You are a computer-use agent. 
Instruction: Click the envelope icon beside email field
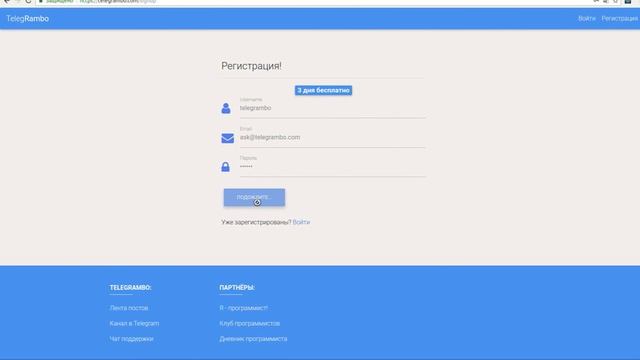227,138
